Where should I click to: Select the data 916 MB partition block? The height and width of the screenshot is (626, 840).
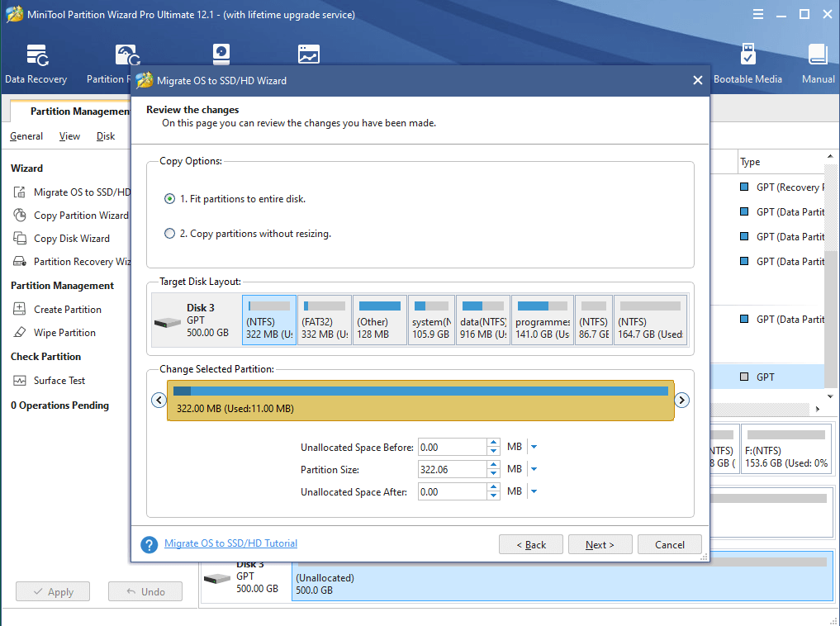click(x=483, y=320)
